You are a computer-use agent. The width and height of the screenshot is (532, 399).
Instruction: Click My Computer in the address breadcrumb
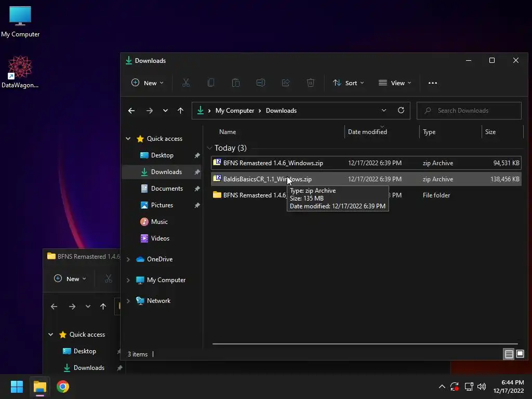pos(234,111)
